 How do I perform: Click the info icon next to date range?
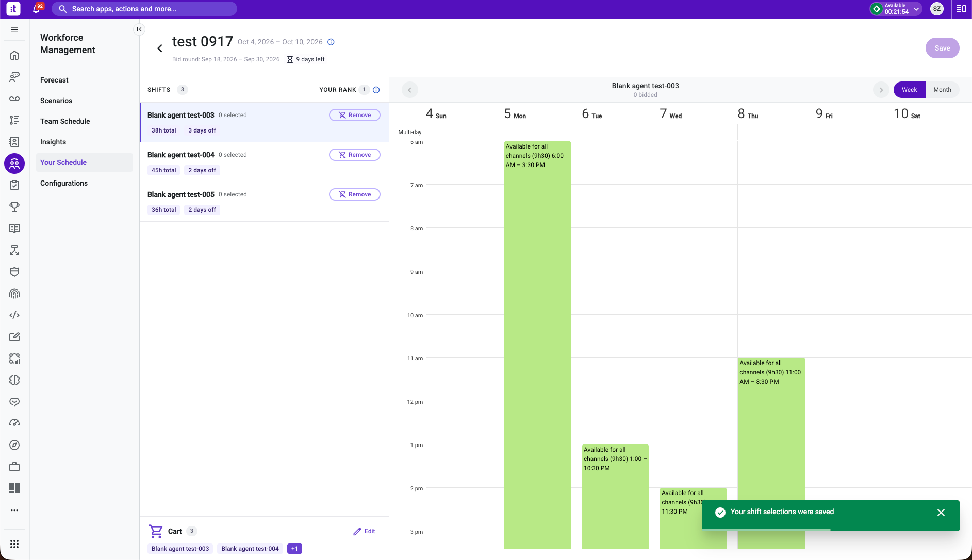pos(331,42)
